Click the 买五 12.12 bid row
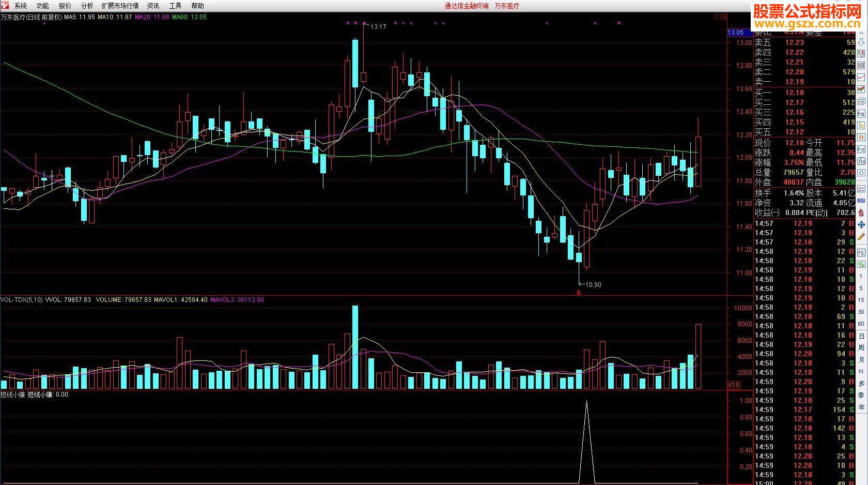Image resolution: width=868 pixels, height=485 pixels. coord(805,132)
